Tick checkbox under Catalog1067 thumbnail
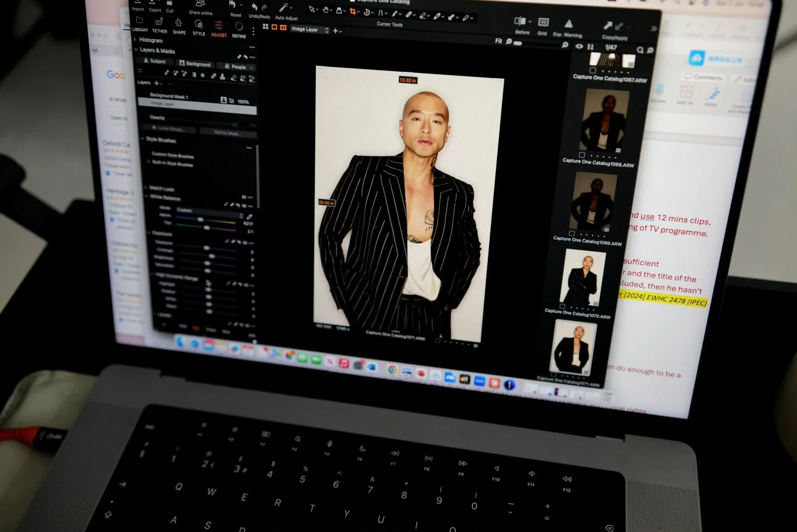The height and width of the screenshot is (532, 797). pyautogui.click(x=593, y=71)
